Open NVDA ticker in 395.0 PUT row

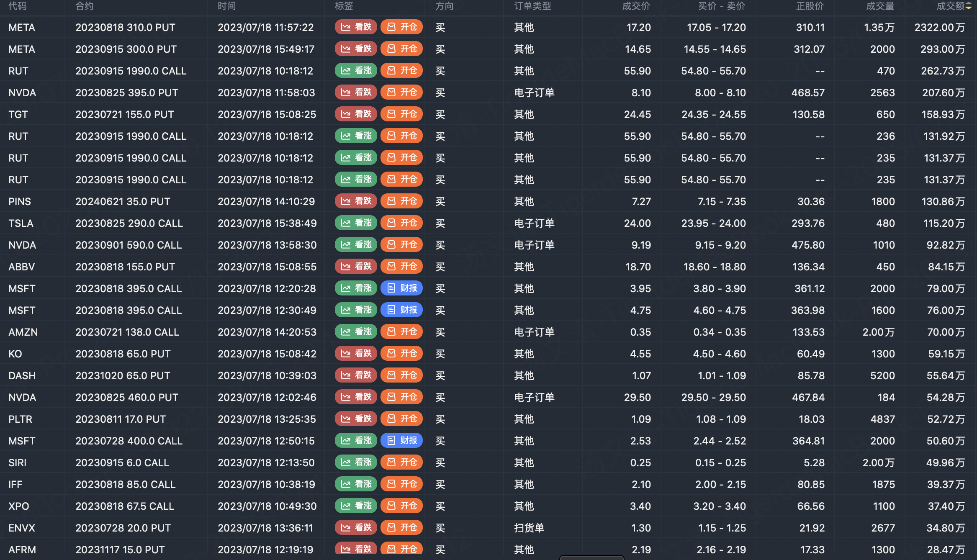[22, 92]
